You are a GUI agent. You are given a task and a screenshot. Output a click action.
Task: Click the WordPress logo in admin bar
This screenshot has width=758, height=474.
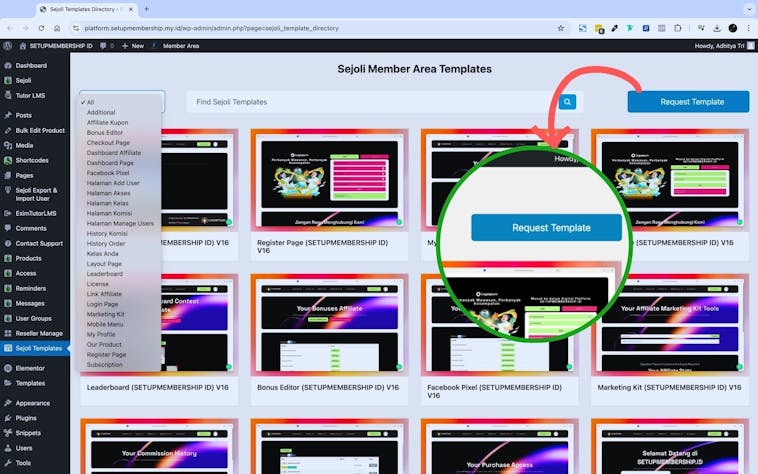pos(8,45)
